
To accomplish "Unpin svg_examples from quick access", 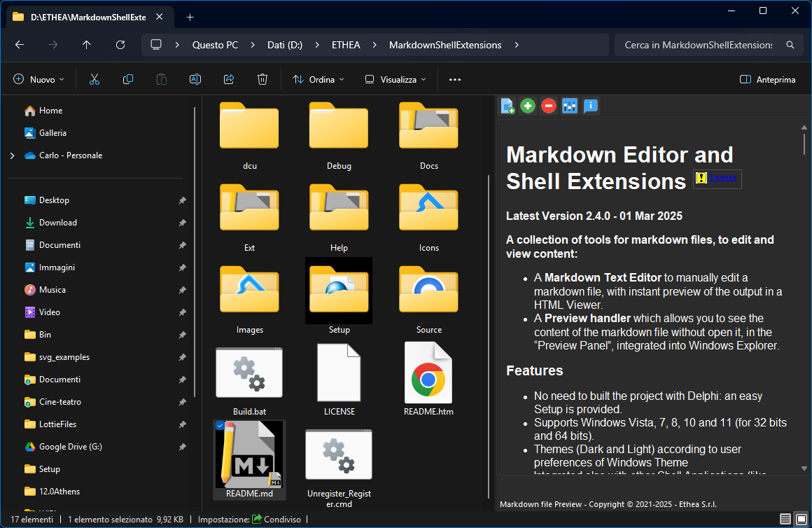I will 182,358.
